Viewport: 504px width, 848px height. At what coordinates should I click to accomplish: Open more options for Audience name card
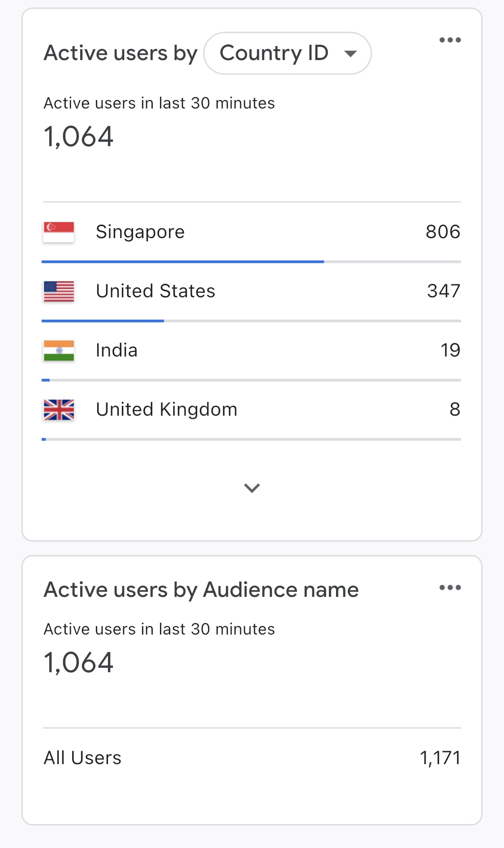pos(450,587)
